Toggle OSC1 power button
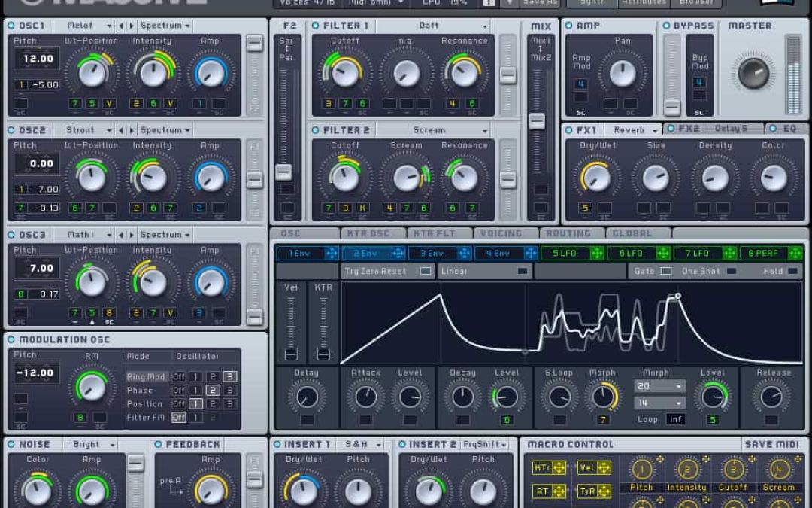 point(11,26)
